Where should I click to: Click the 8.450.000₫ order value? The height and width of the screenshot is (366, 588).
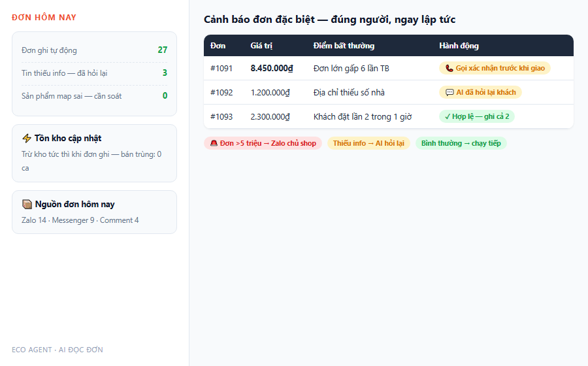(272, 68)
